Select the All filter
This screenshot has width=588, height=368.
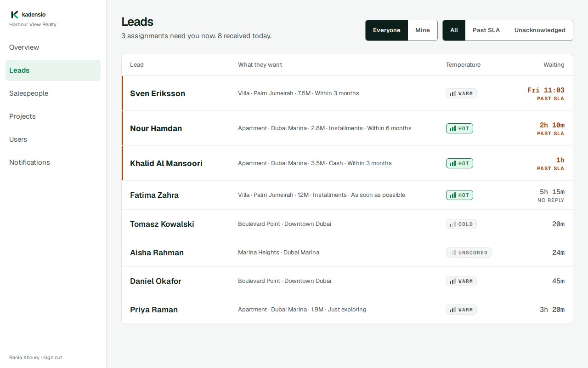pyautogui.click(x=454, y=30)
